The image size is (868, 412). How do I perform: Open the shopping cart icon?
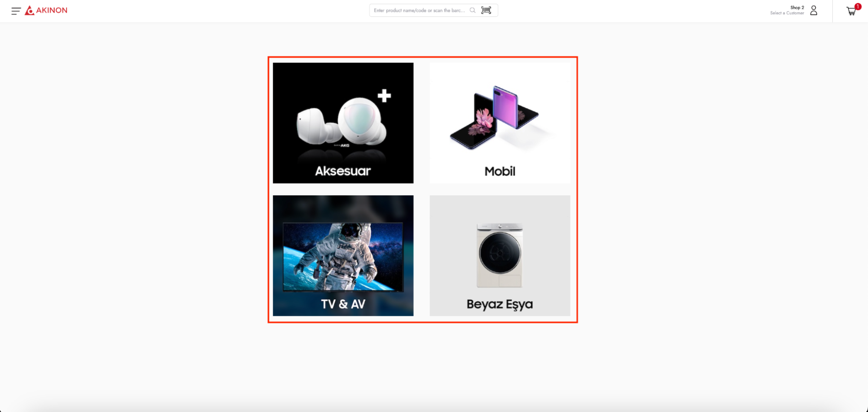[851, 11]
